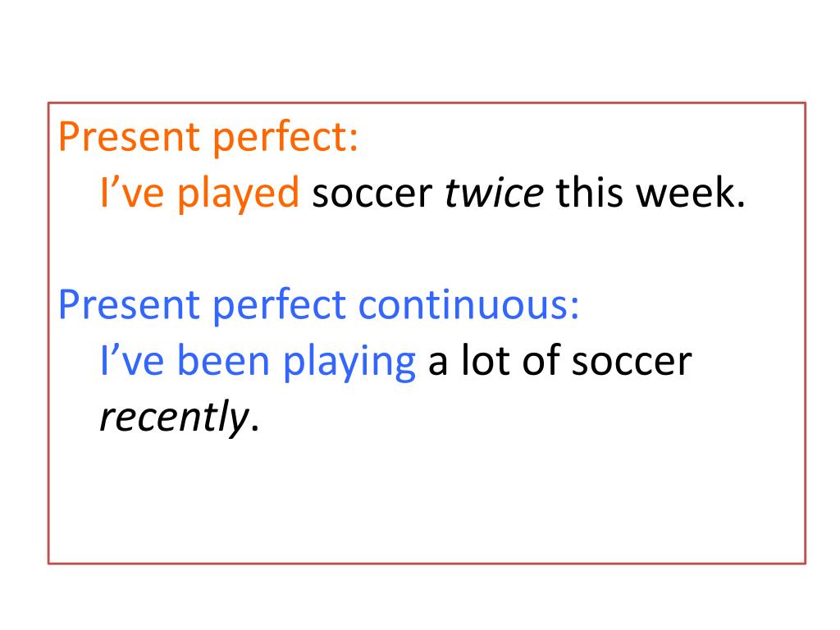Click the italic word 'recently'
Screen dimensions: 840x630
point(174,418)
